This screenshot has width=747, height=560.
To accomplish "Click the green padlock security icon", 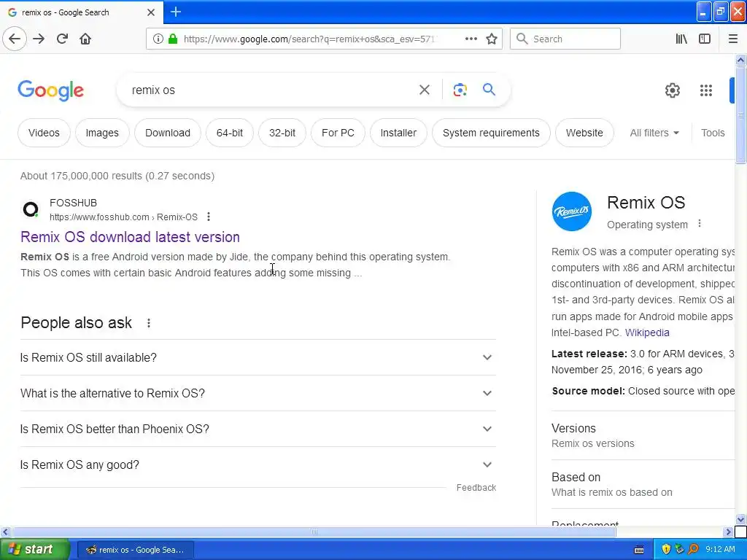I will (x=173, y=39).
